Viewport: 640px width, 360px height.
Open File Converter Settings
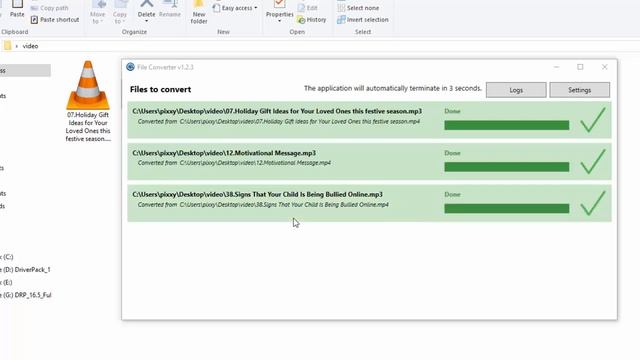coord(580,90)
